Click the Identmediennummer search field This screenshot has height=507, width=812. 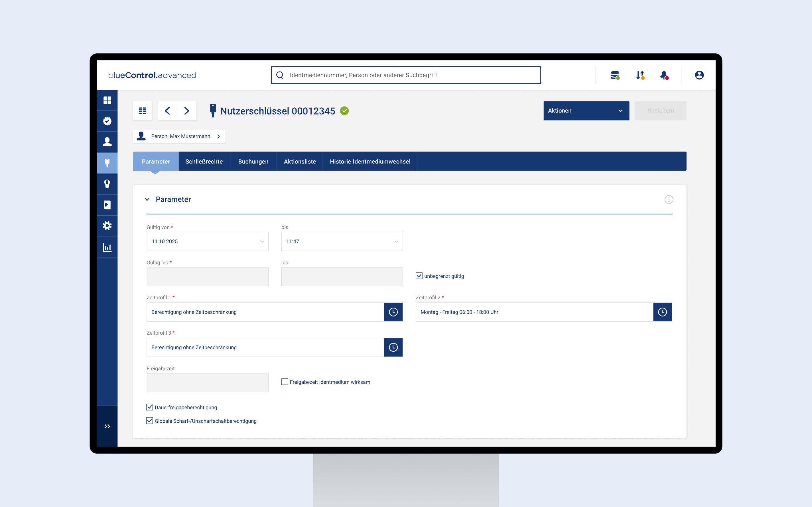tap(405, 75)
